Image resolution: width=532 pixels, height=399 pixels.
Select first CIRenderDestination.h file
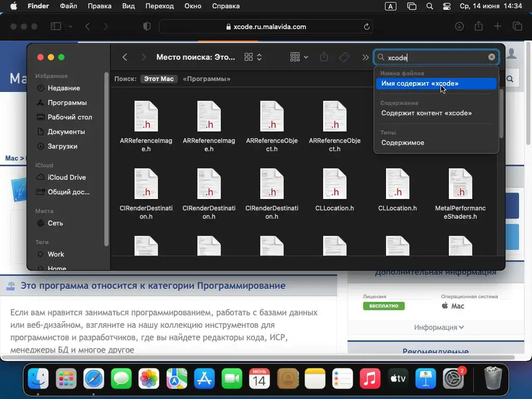(x=146, y=194)
